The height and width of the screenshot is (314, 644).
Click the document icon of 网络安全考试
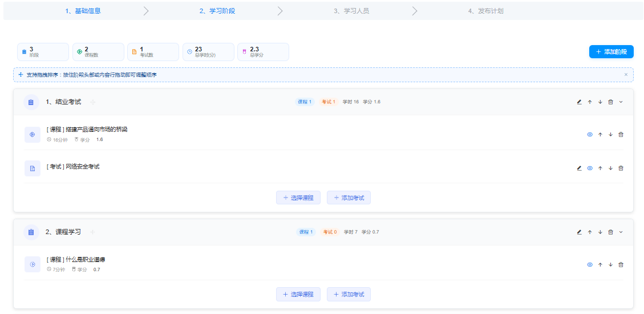tap(33, 168)
